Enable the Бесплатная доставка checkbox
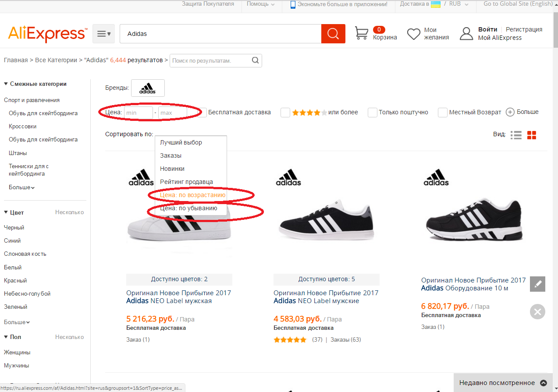This screenshot has width=558, height=392. click(202, 113)
